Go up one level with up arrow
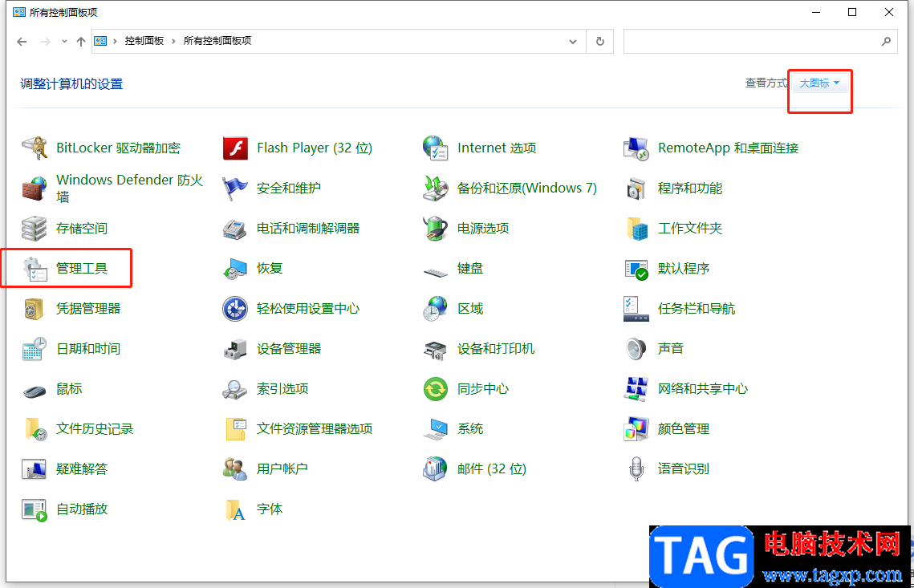914x588 pixels. [x=81, y=42]
